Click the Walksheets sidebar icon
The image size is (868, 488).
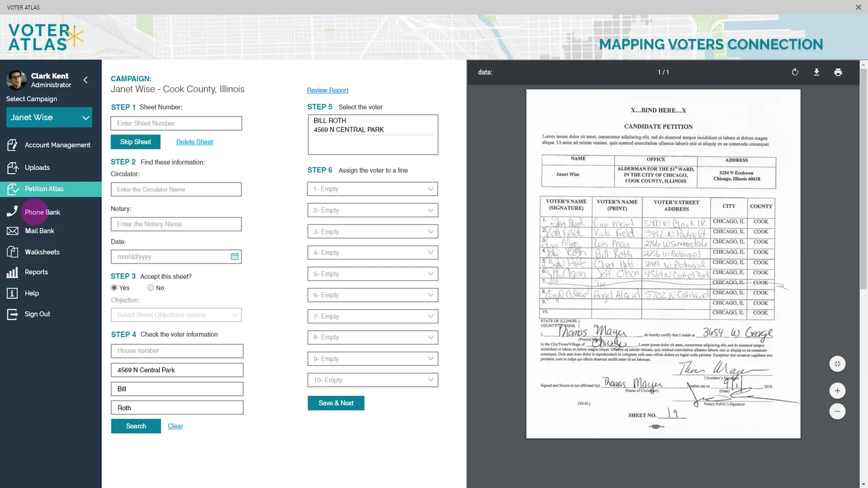pyautogui.click(x=12, y=252)
